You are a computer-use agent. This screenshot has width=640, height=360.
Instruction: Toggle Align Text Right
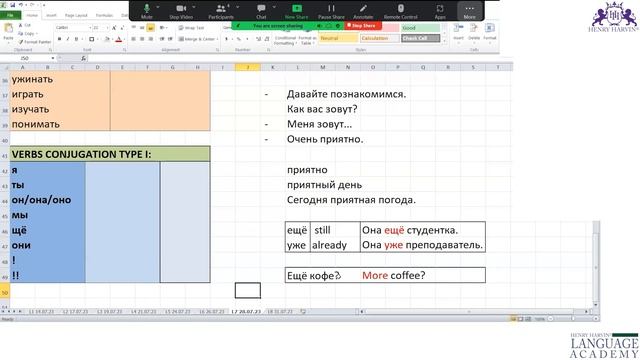(x=151, y=39)
